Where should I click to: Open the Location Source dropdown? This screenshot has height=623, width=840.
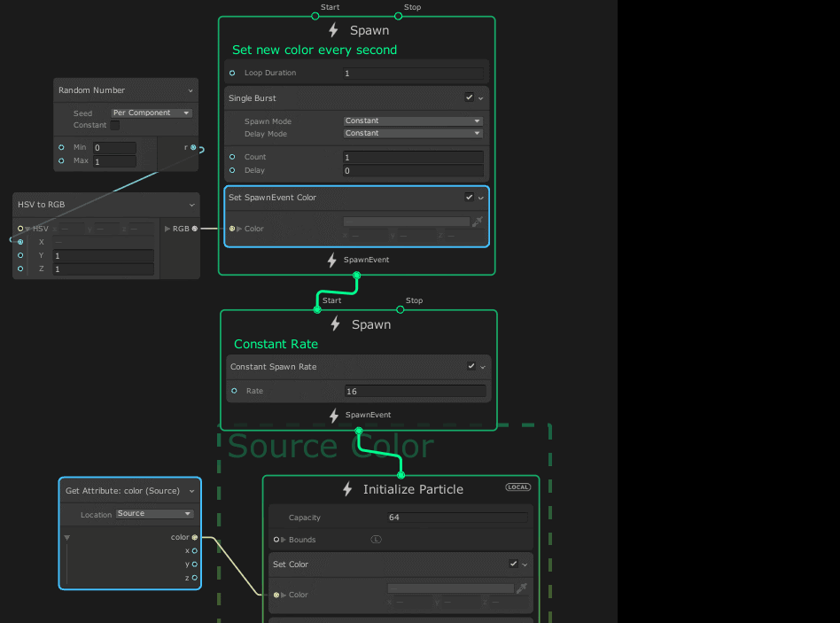(154, 514)
